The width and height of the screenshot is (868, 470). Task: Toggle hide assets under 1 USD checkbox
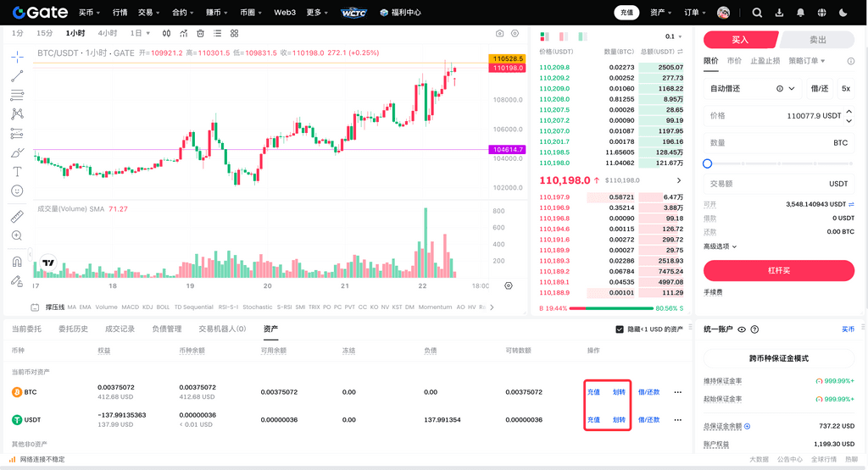tap(620, 329)
